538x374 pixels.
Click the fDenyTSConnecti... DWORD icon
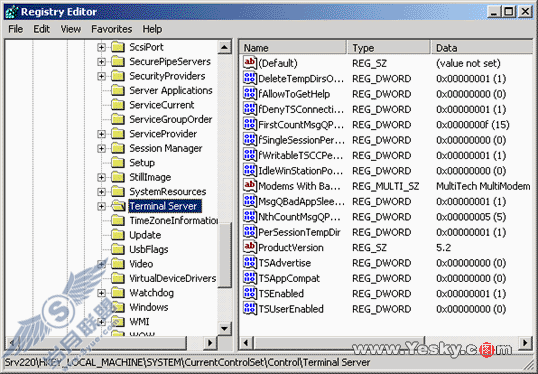pyautogui.click(x=250, y=109)
